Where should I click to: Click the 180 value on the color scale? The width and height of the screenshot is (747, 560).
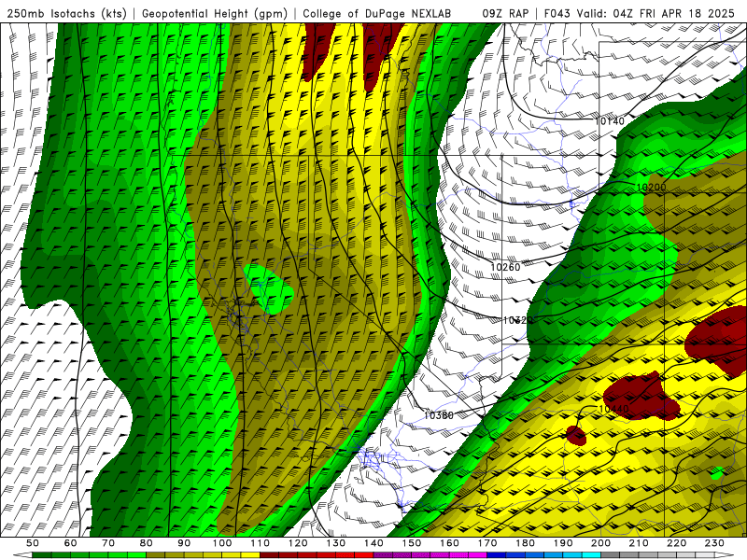(x=525, y=543)
